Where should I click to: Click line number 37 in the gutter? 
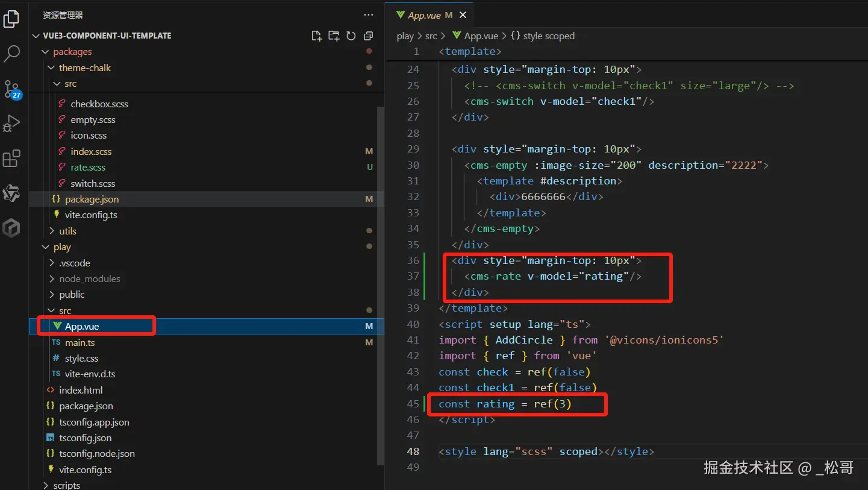click(x=413, y=276)
